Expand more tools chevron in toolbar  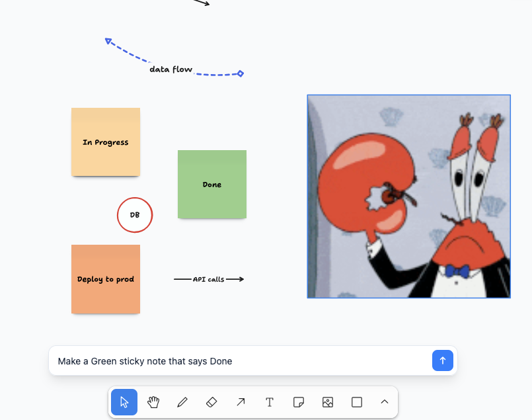tap(385, 402)
